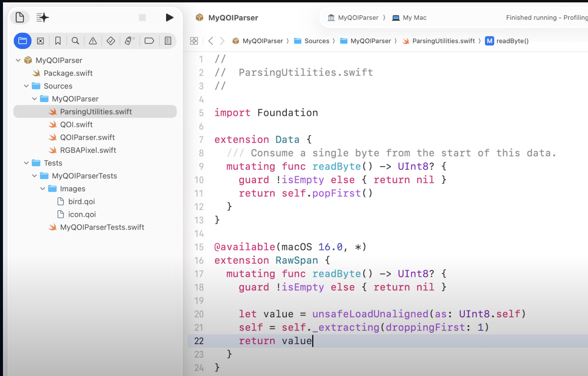This screenshot has height=376, width=588.
Task: Collapse the Images folder
Action: [43, 189]
